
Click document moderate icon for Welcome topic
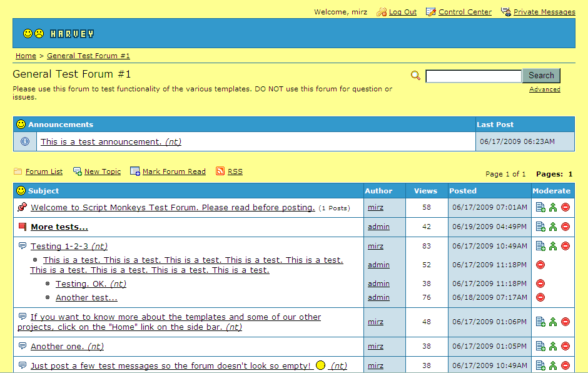click(x=540, y=207)
